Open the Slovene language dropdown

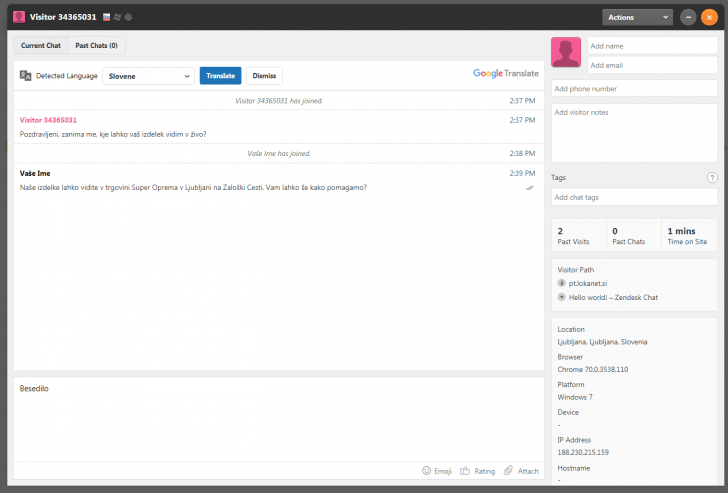[149, 76]
